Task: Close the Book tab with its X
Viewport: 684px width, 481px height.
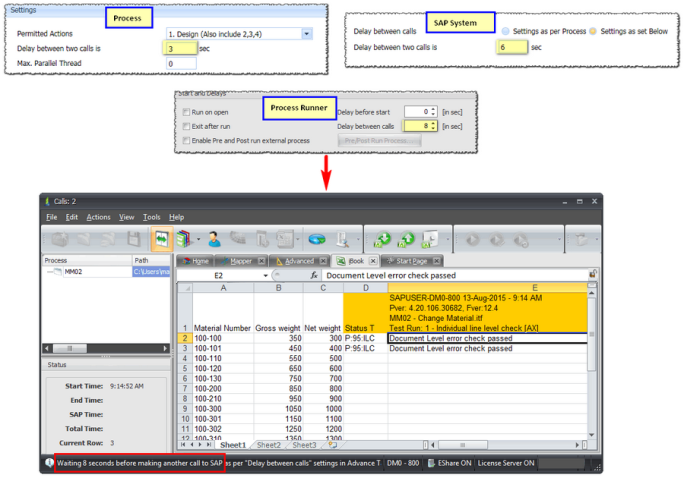Action: (373, 261)
